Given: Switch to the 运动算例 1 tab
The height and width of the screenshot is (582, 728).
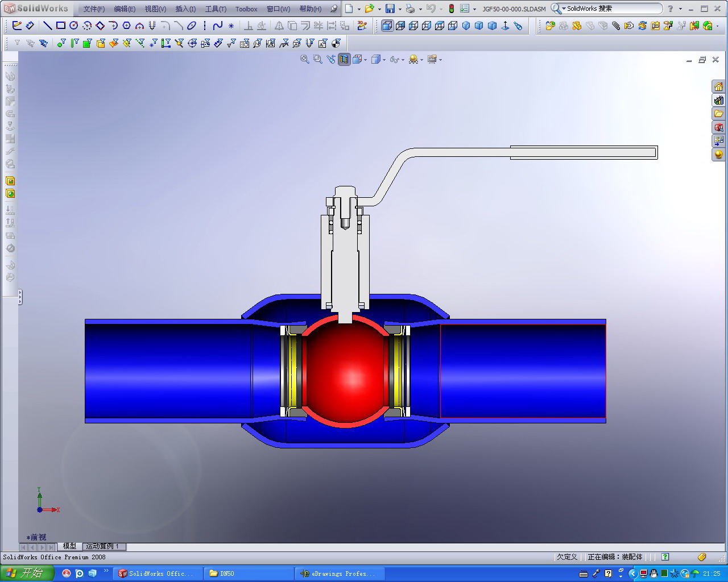Looking at the screenshot, I should 103,546.
